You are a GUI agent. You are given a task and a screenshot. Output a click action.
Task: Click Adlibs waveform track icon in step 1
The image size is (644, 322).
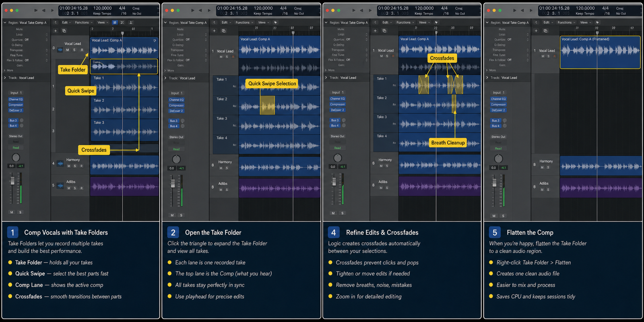click(x=60, y=186)
